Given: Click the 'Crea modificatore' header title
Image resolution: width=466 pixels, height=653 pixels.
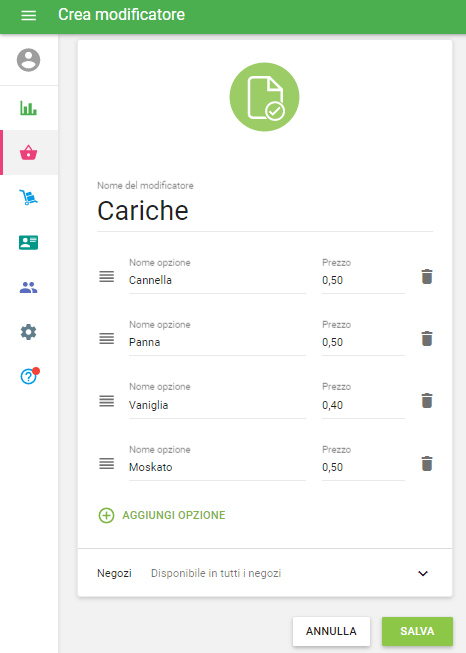Looking at the screenshot, I should click(121, 15).
